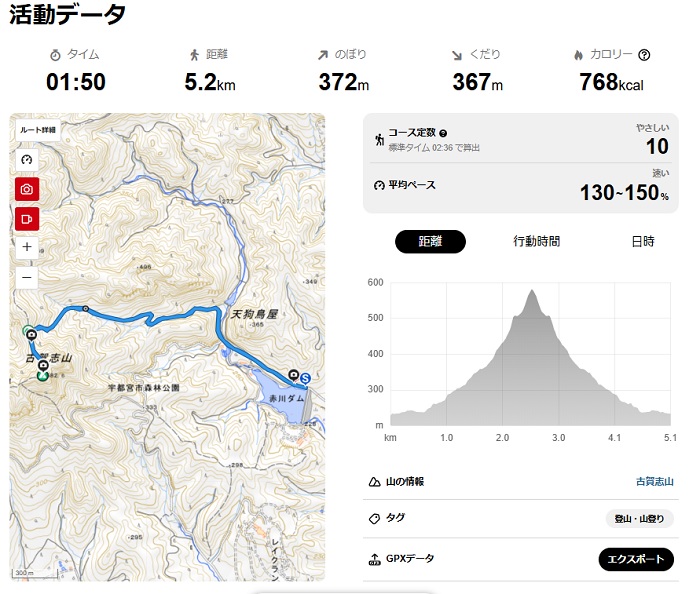Click the blue S start marker on map

pyautogui.click(x=305, y=378)
